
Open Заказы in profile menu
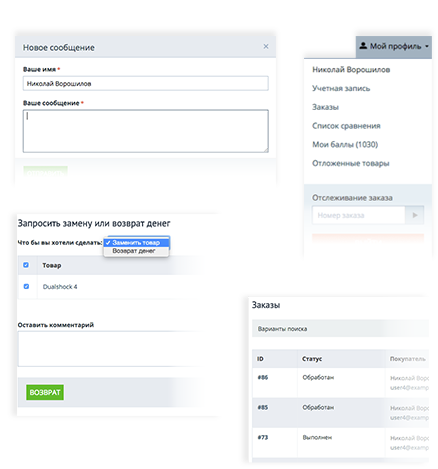pyautogui.click(x=325, y=107)
